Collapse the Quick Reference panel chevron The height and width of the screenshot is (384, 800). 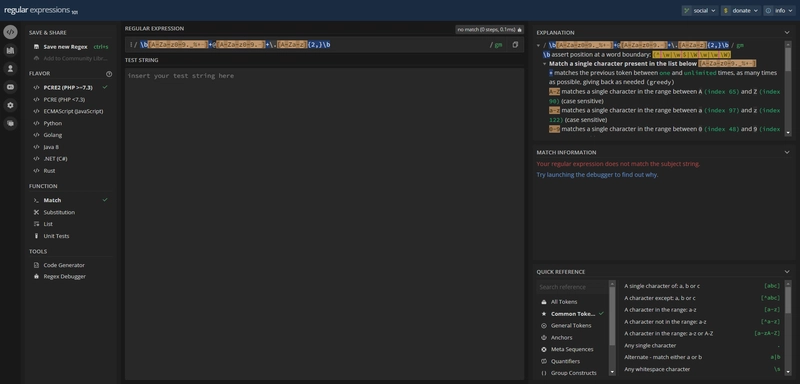coord(787,272)
